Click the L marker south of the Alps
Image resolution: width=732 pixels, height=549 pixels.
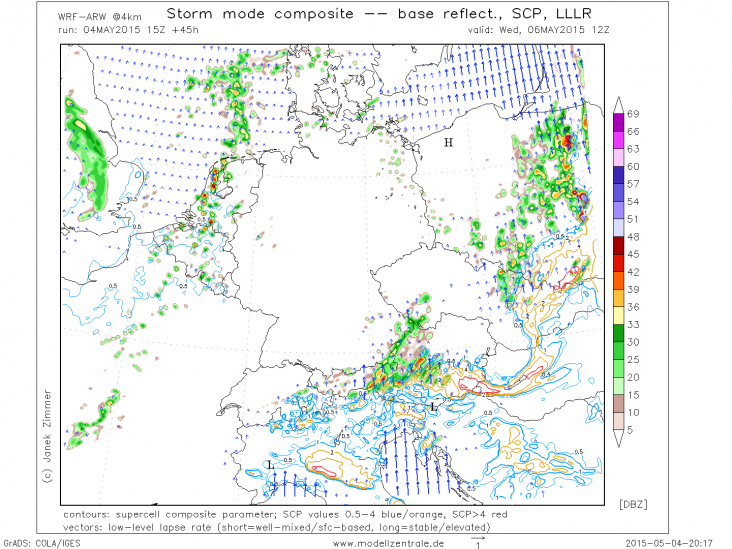[x=432, y=407]
